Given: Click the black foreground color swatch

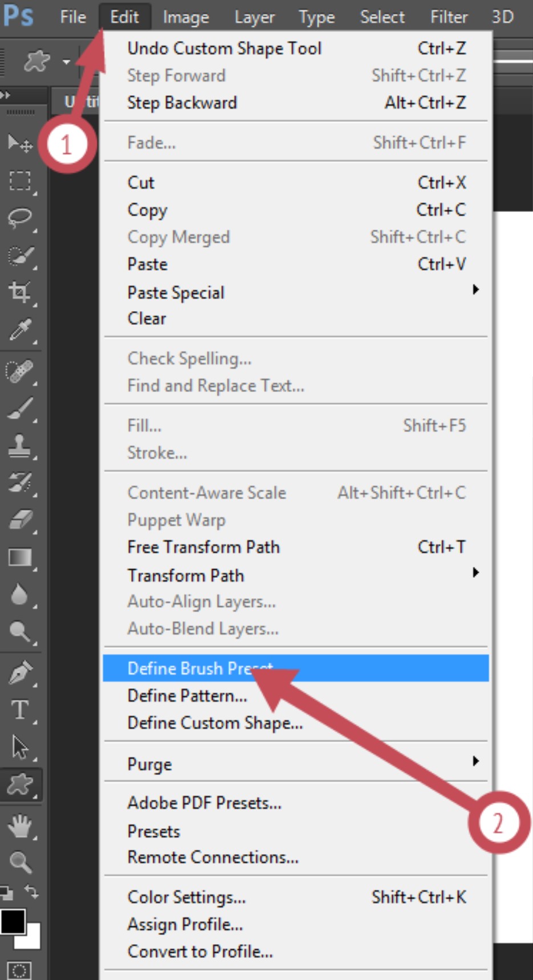Looking at the screenshot, I should click(13, 921).
